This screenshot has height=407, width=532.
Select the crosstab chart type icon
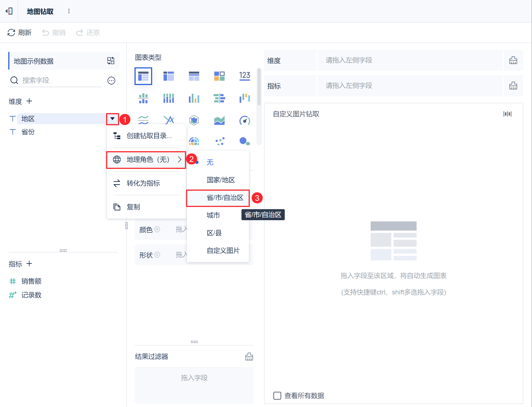pos(168,76)
